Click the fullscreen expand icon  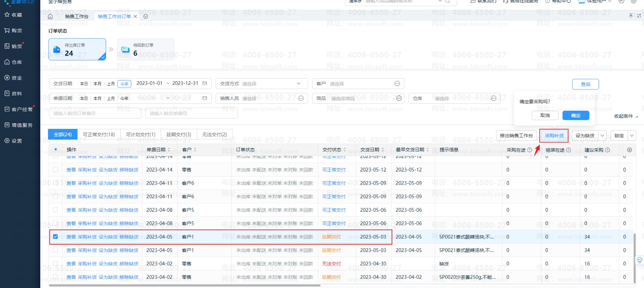point(639,16)
